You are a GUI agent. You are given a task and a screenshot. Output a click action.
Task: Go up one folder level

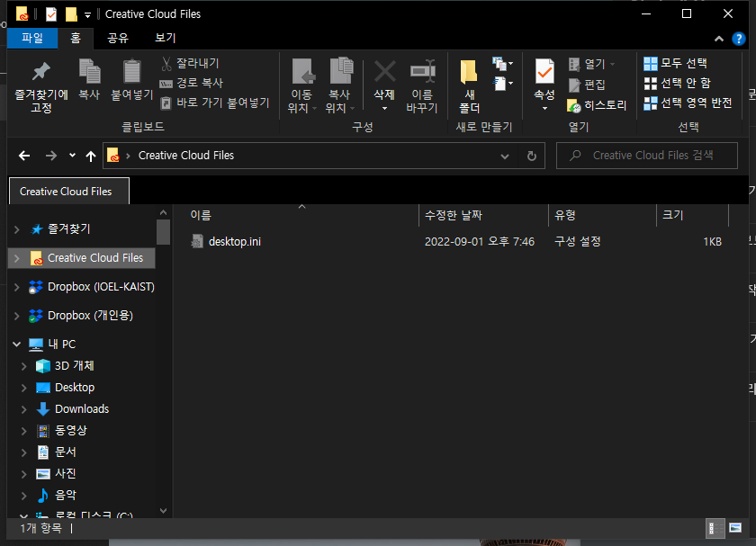click(x=91, y=156)
